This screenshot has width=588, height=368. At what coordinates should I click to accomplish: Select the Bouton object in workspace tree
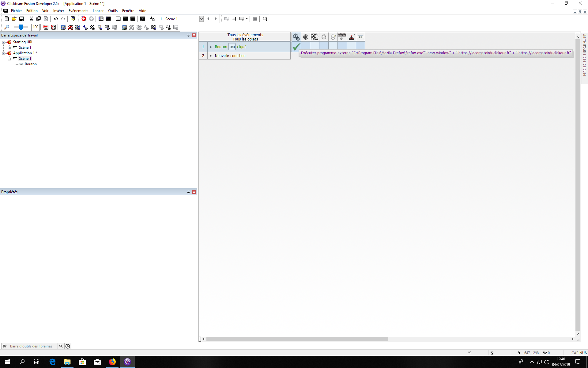point(31,64)
